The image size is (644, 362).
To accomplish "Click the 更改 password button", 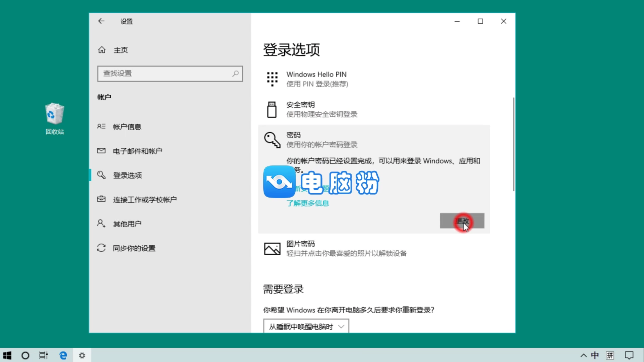I will 462,221.
